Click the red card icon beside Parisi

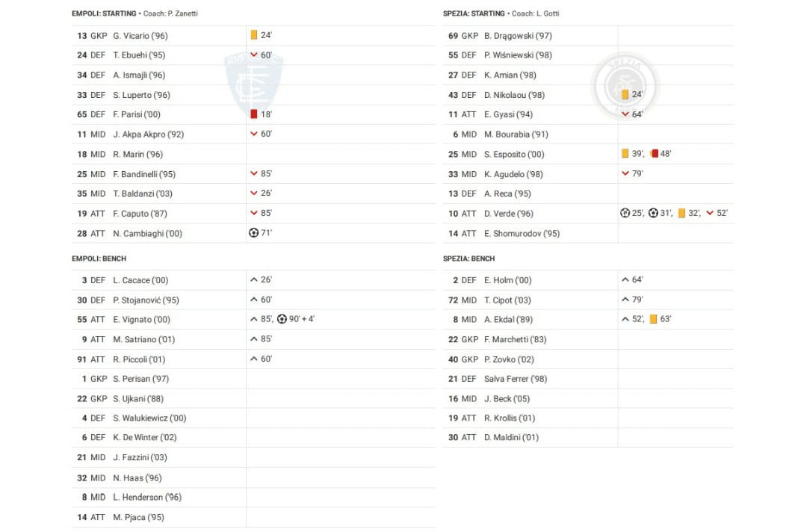tap(254, 114)
